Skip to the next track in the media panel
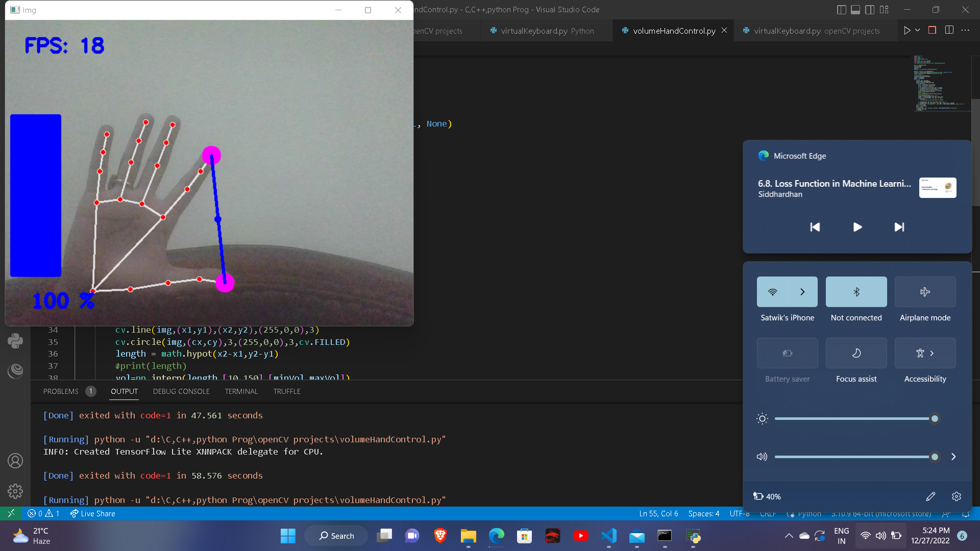The width and height of the screenshot is (980, 551). (899, 227)
